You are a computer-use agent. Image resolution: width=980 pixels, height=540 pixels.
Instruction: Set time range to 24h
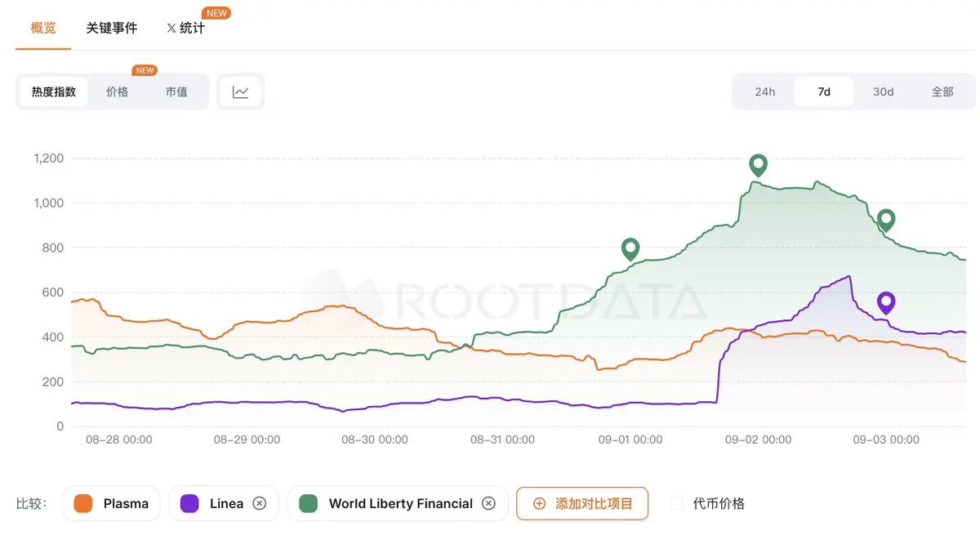(765, 91)
